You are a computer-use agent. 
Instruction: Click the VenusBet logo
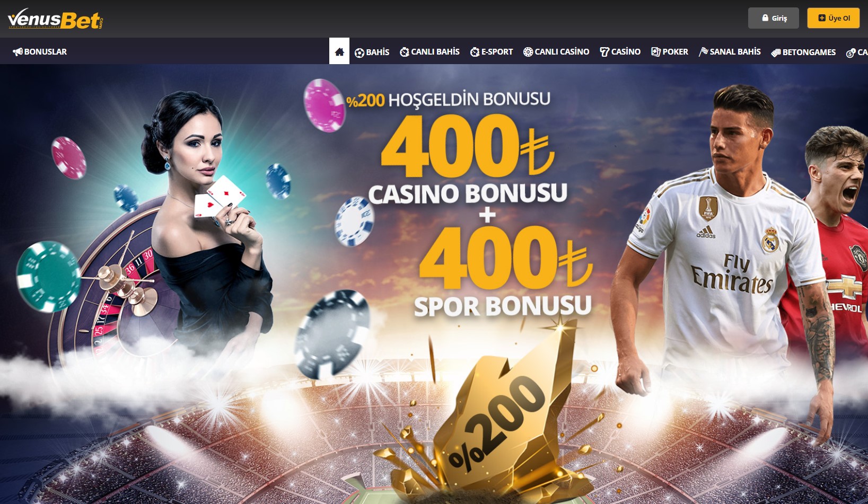[x=56, y=19]
